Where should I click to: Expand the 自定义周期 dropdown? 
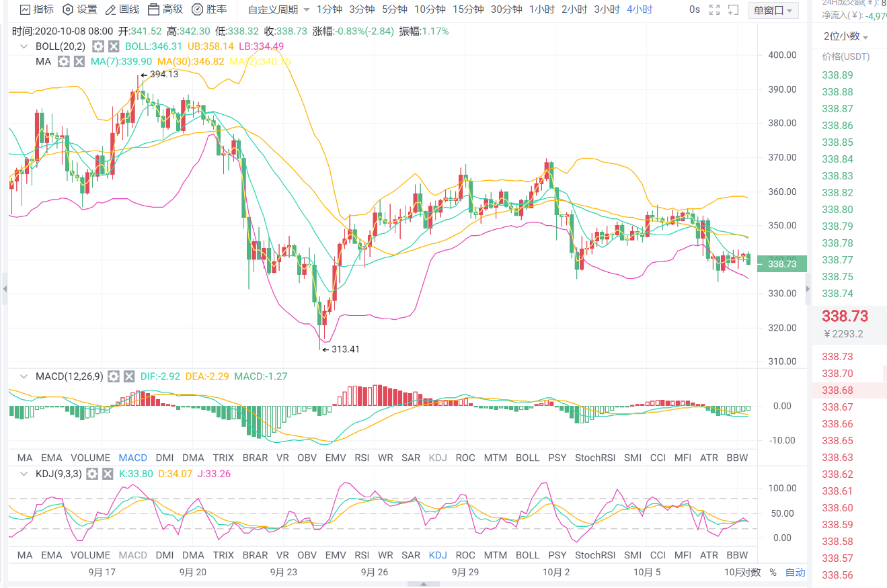[x=278, y=9]
